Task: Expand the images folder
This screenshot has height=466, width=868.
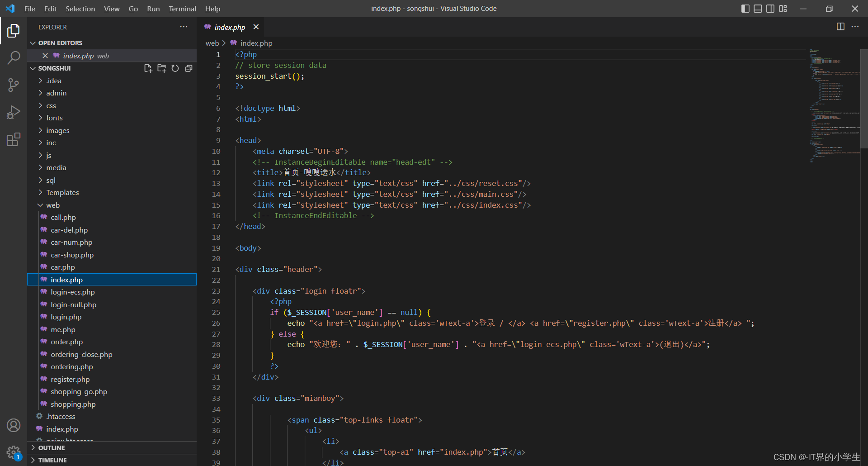Action: point(112,130)
